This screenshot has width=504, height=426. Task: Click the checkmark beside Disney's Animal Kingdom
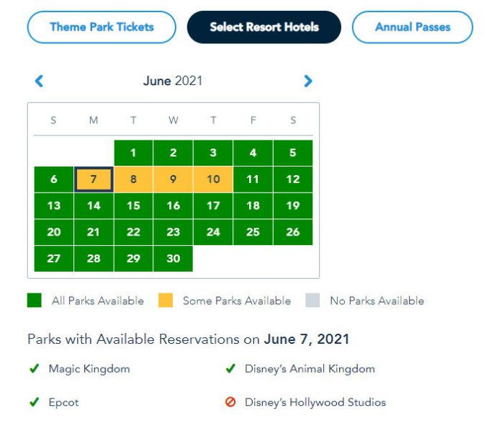pos(230,369)
